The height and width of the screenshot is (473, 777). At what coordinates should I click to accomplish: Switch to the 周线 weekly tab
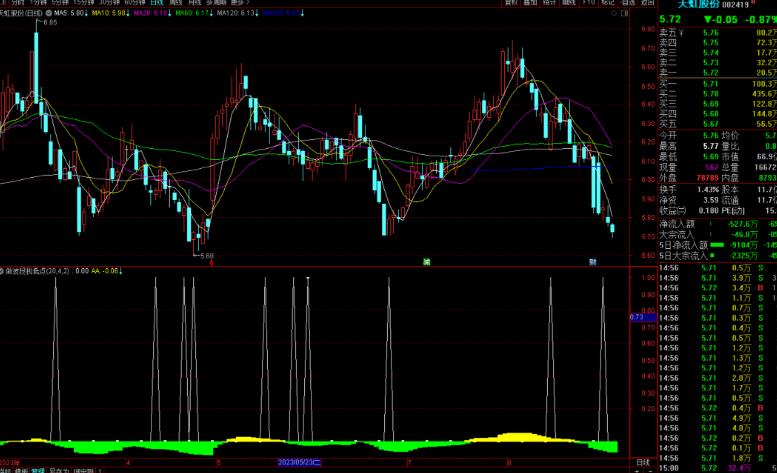pyautogui.click(x=176, y=2)
